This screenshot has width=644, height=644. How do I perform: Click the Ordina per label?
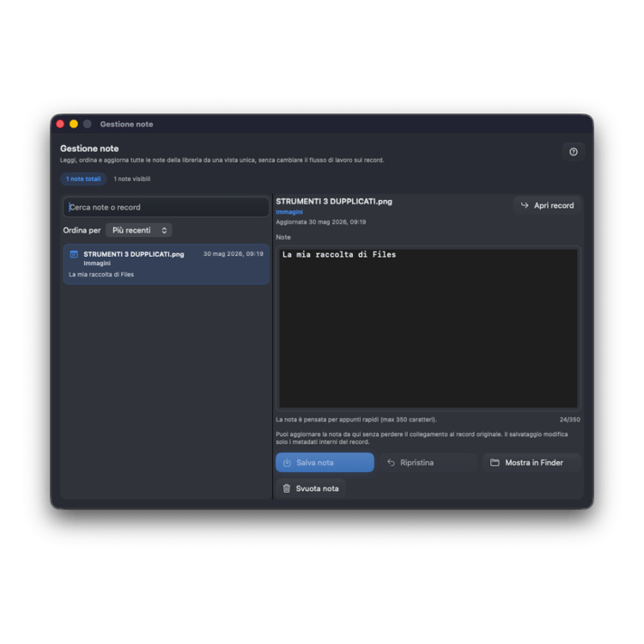[x=82, y=230]
